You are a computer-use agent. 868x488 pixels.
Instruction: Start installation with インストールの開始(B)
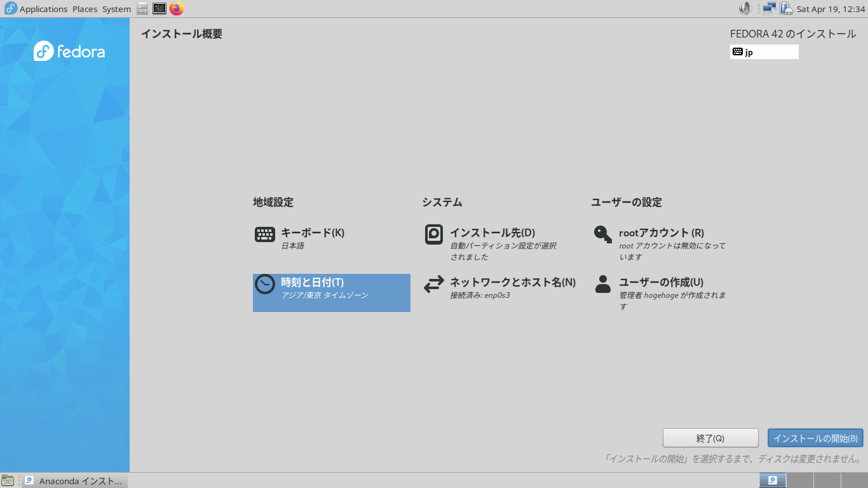(815, 438)
